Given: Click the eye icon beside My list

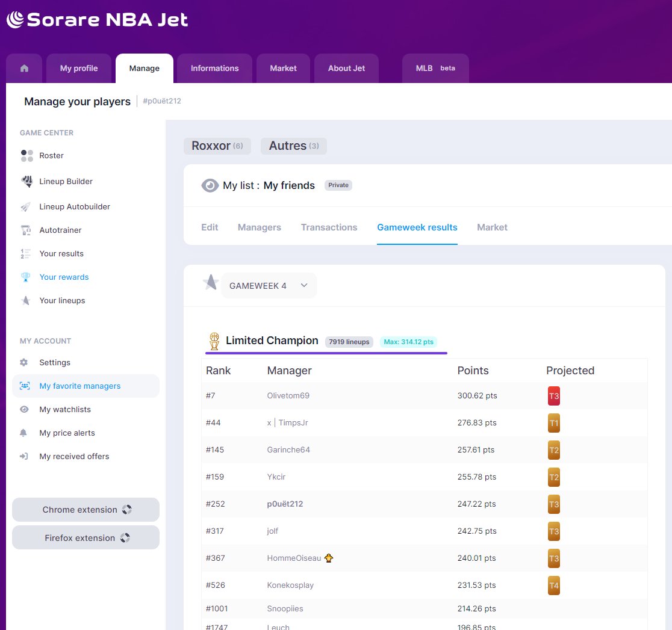Looking at the screenshot, I should [x=210, y=185].
